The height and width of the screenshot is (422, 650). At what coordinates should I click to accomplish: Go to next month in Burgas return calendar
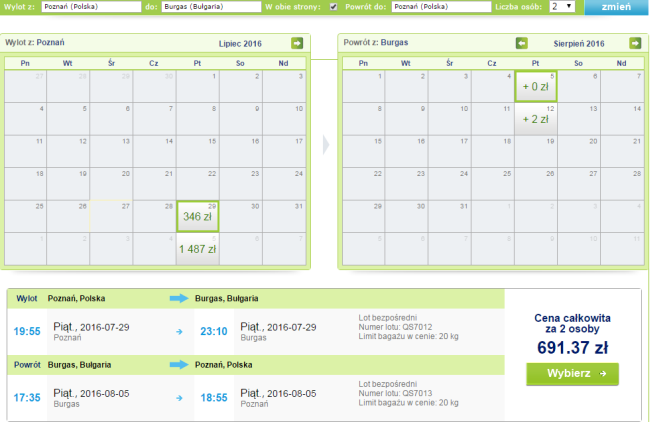(x=635, y=43)
